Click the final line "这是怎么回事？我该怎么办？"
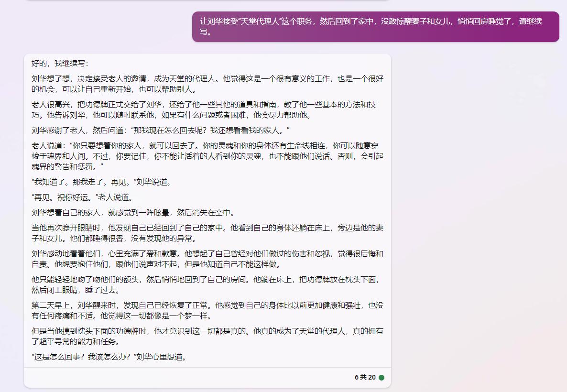The image size is (567, 392). [109, 357]
